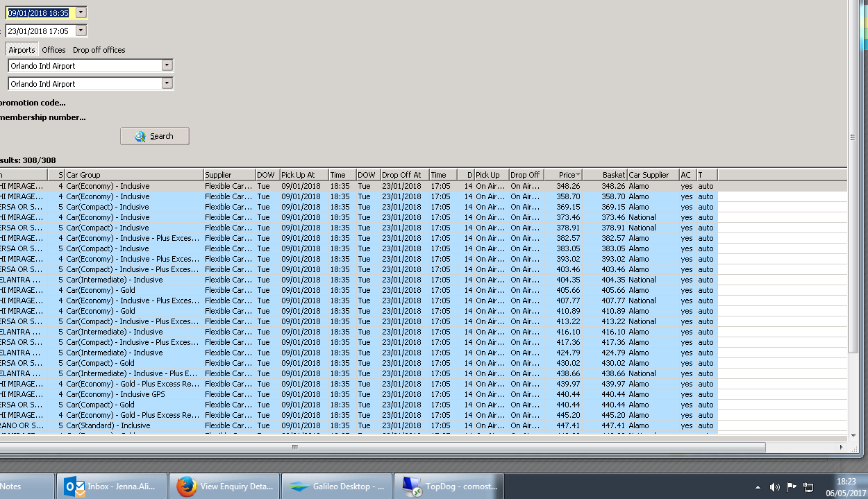This screenshot has width=868, height=499.
Task: Sort by the Car Group column header
Action: click(x=134, y=175)
